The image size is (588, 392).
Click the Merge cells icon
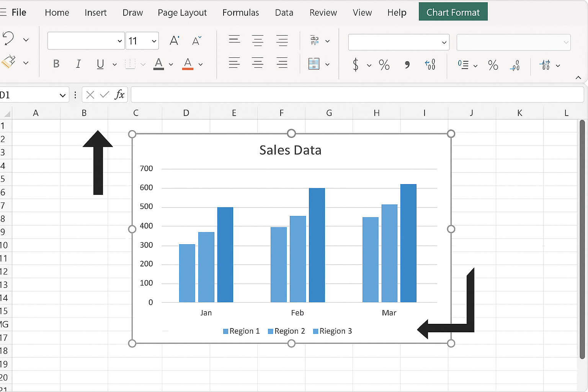(x=314, y=64)
